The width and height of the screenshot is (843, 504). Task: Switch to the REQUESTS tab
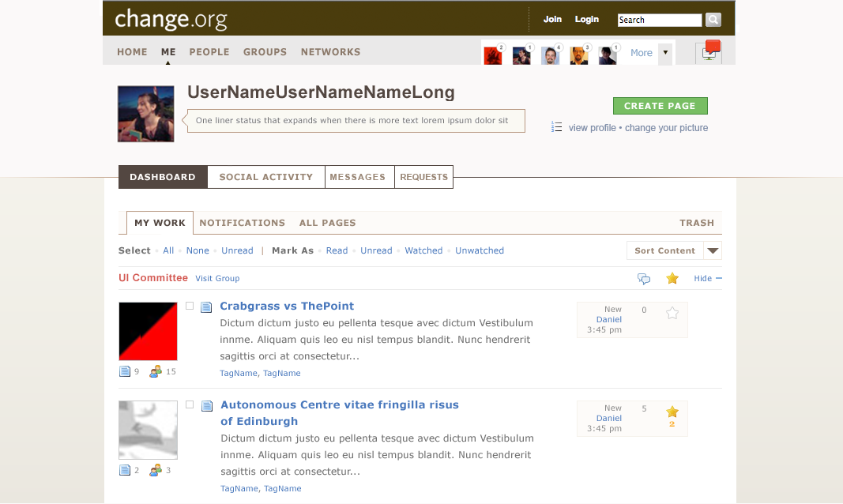coord(423,177)
